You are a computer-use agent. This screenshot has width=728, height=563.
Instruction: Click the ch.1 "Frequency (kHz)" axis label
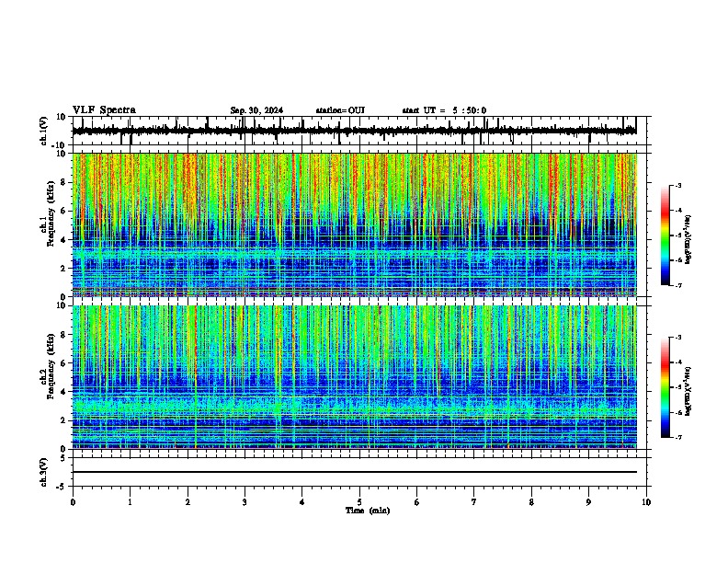(x=51, y=213)
